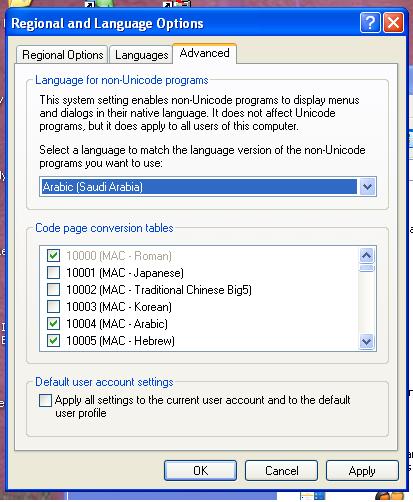
Task: Close the Regional and Language Options dialog
Action: (x=394, y=23)
